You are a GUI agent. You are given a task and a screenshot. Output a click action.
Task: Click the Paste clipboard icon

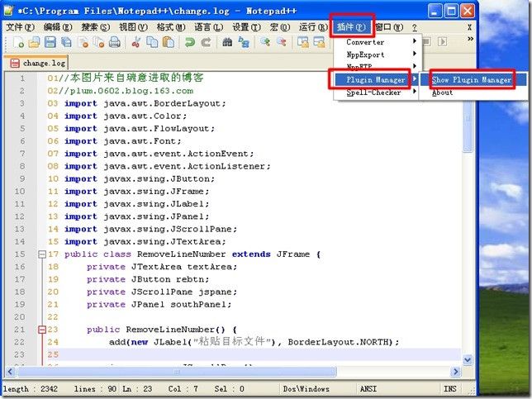tap(169, 42)
